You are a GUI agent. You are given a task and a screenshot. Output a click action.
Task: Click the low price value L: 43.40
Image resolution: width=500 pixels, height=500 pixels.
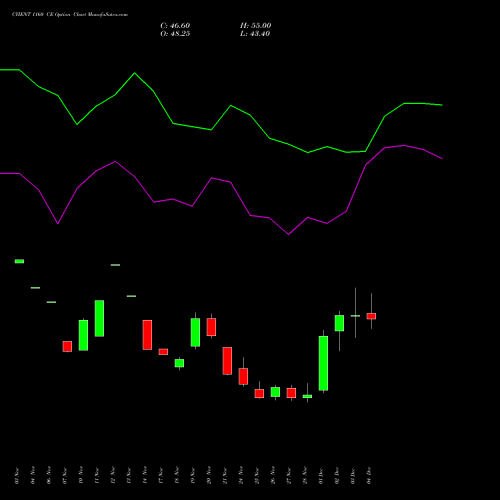pyautogui.click(x=255, y=34)
